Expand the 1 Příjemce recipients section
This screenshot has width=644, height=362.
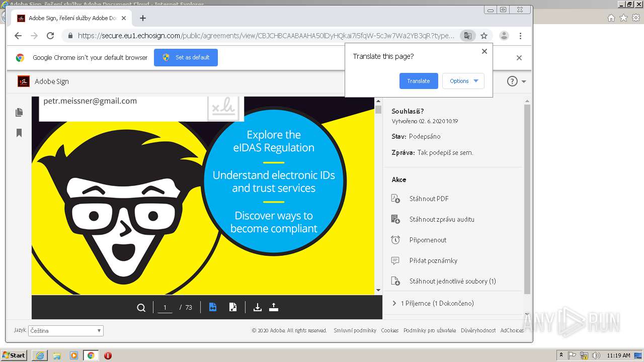(432, 303)
